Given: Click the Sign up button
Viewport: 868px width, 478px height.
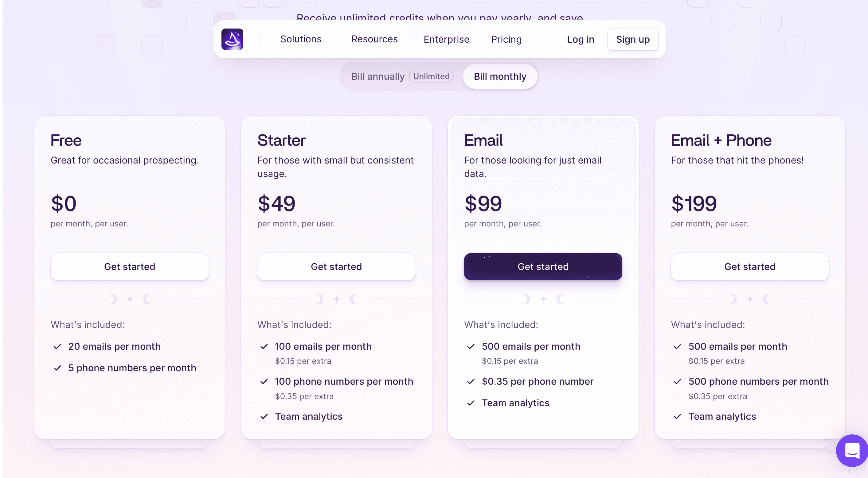Looking at the screenshot, I should 633,39.
